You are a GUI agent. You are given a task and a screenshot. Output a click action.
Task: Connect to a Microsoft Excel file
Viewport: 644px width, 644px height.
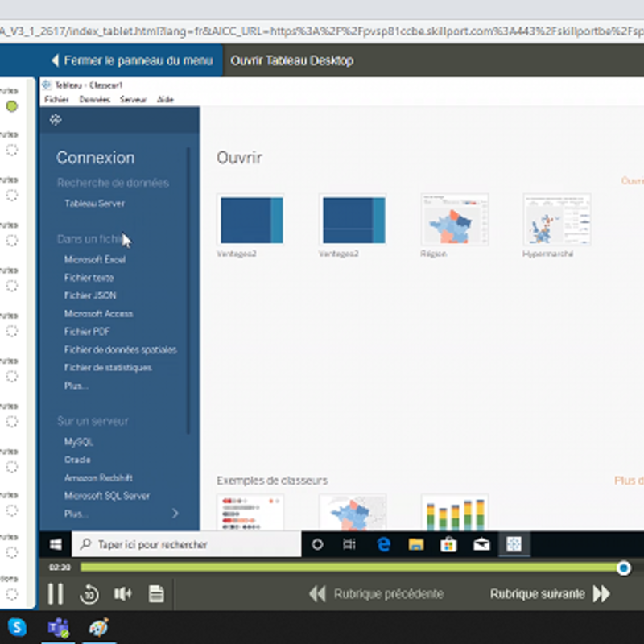tap(95, 259)
